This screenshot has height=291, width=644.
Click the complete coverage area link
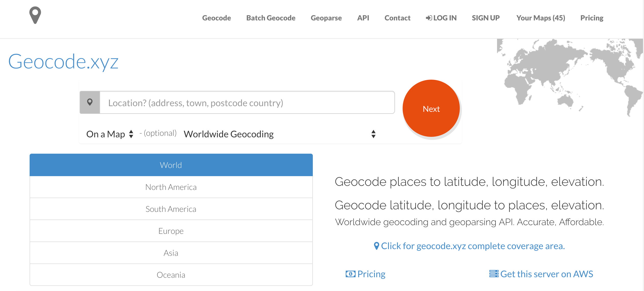coord(469,246)
